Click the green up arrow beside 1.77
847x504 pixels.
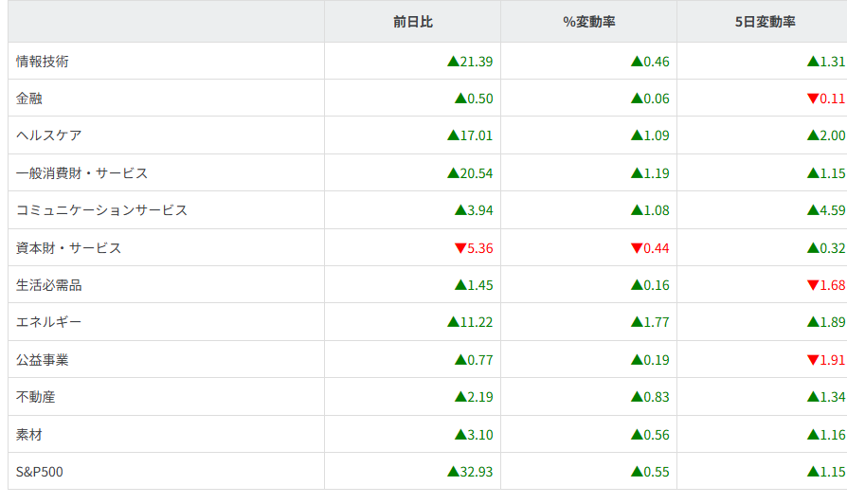click(637, 322)
